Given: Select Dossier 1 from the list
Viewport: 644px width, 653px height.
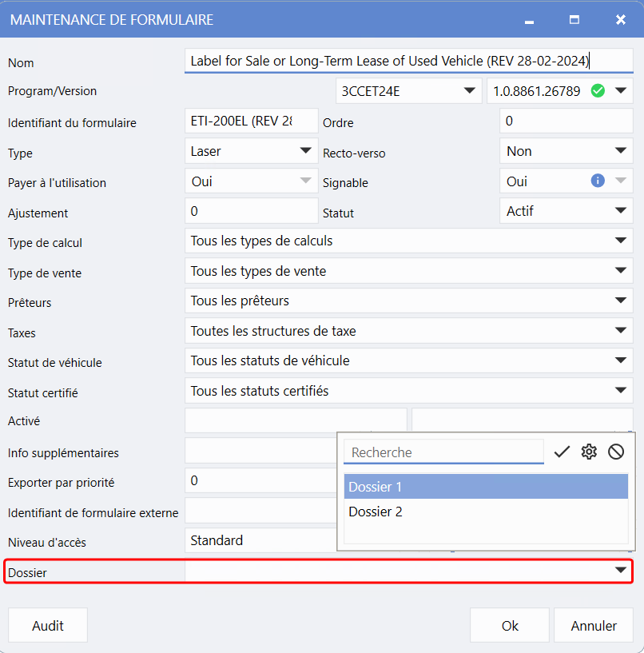Looking at the screenshot, I should pyautogui.click(x=486, y=487).
